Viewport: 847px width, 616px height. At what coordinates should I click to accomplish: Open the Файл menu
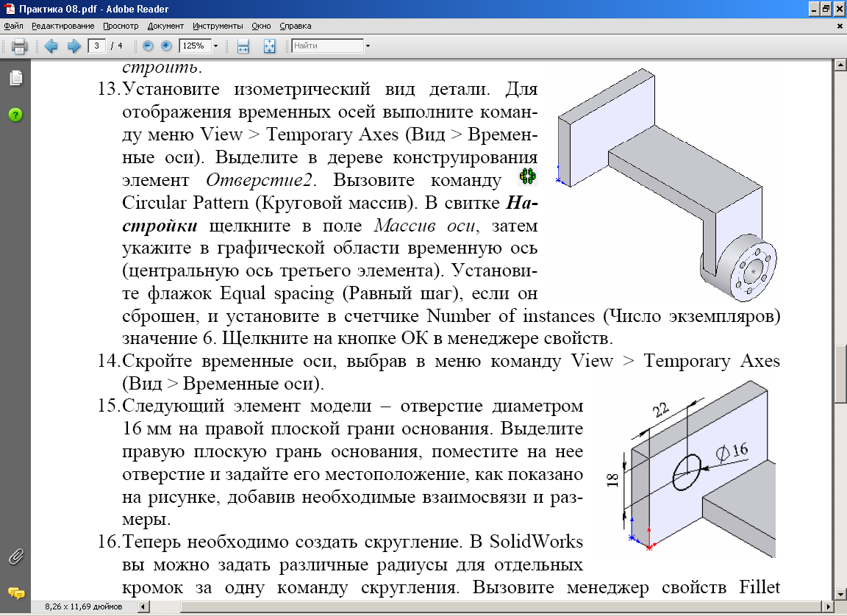click(x=13, y=26)
